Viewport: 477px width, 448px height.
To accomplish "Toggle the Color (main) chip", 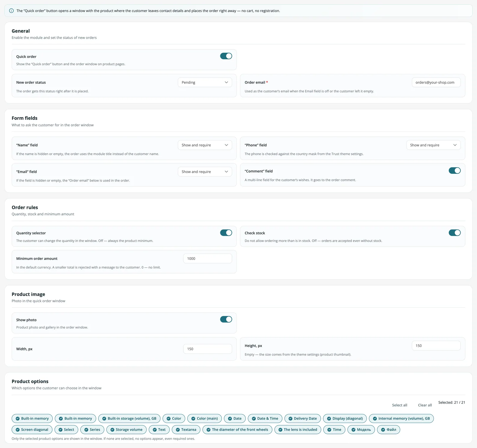I will pyautogui.click(x=205, y=418).
